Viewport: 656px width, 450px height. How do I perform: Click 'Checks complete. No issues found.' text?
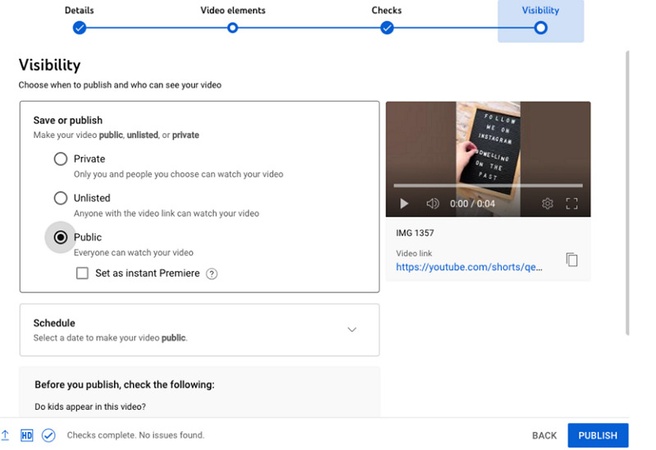tap(136, 435)
